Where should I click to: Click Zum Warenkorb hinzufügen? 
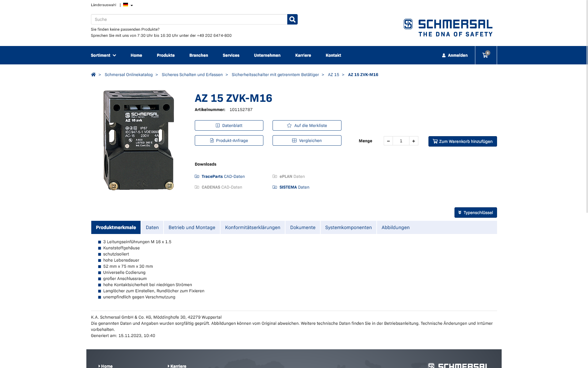pos(462,141)
